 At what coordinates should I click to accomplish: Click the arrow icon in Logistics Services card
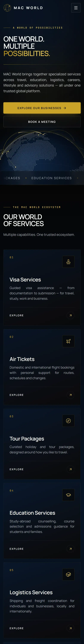coord(70,628)
